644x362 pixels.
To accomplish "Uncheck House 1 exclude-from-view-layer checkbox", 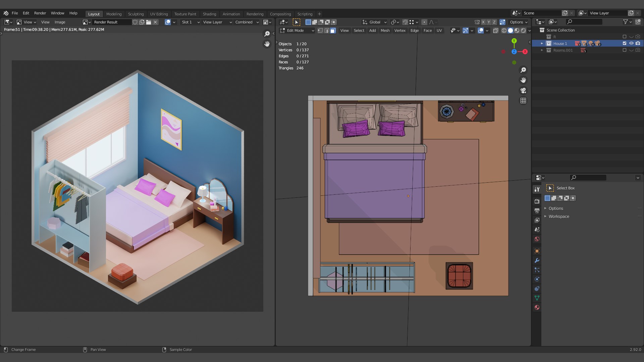I will (625, 43).
